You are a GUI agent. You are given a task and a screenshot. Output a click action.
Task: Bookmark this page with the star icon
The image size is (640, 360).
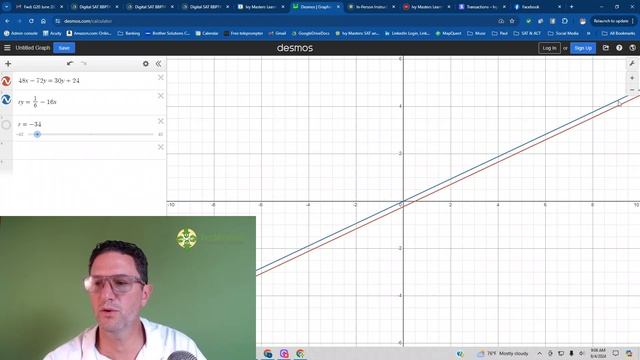(512, 21)
